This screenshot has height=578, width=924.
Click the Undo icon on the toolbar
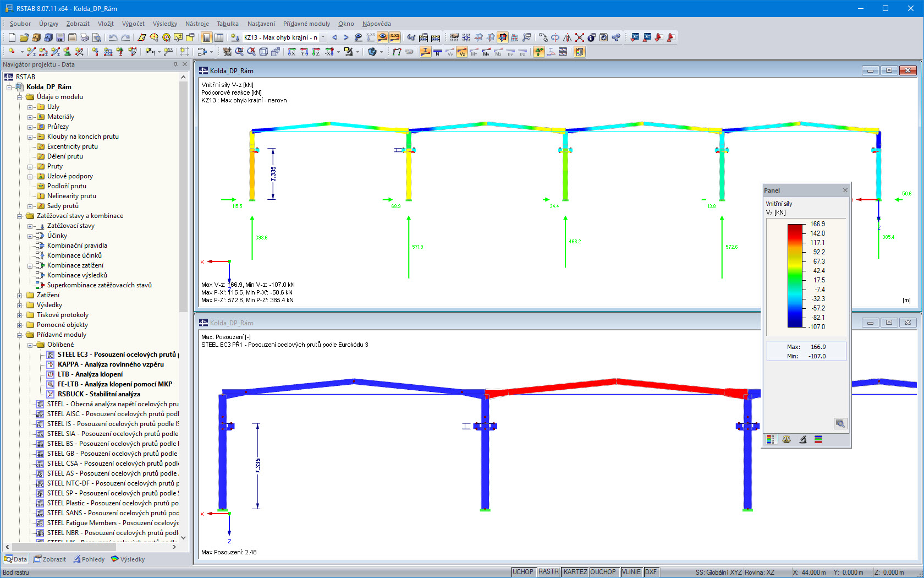114,37
